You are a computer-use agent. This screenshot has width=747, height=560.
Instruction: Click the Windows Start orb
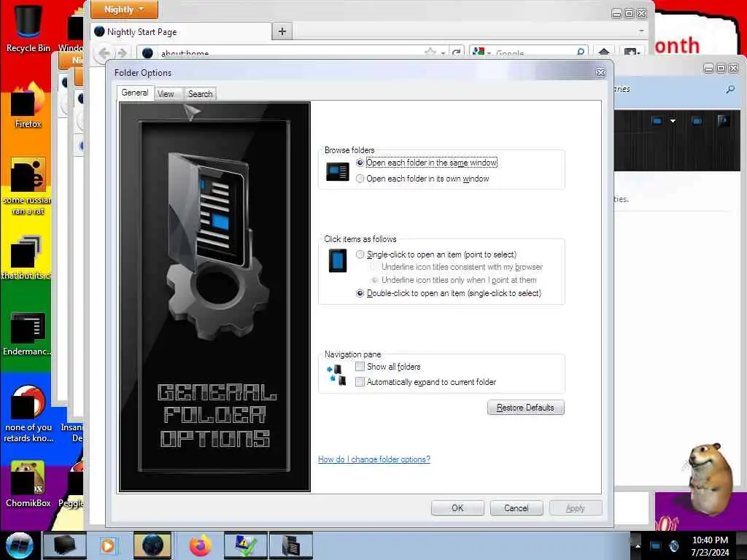(x=19, y=545)
